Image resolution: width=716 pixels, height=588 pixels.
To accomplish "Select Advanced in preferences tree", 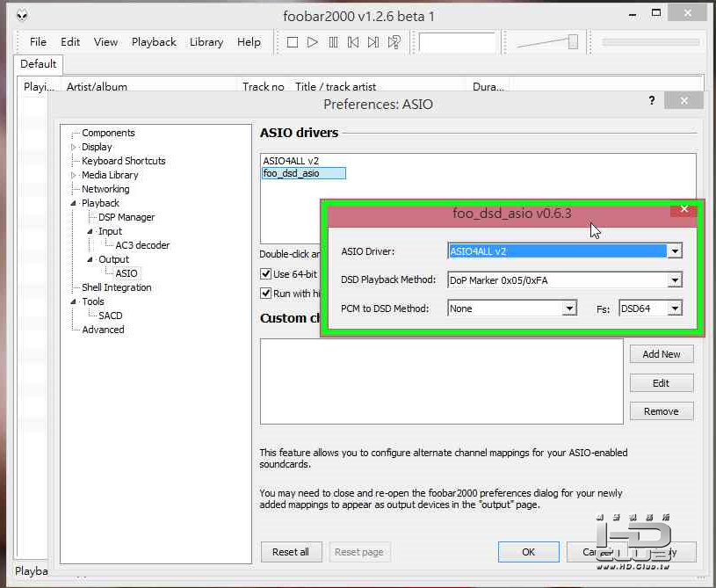I will point(103,330).
